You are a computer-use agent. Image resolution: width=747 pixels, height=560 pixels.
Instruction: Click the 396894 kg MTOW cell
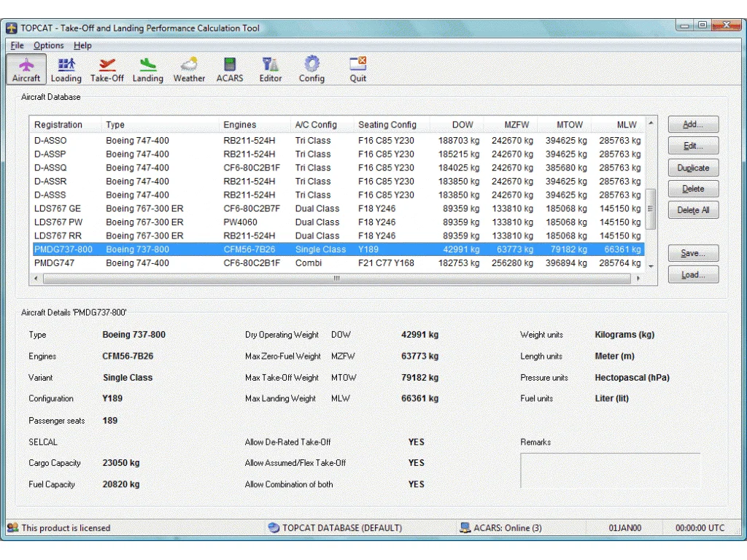566,262
